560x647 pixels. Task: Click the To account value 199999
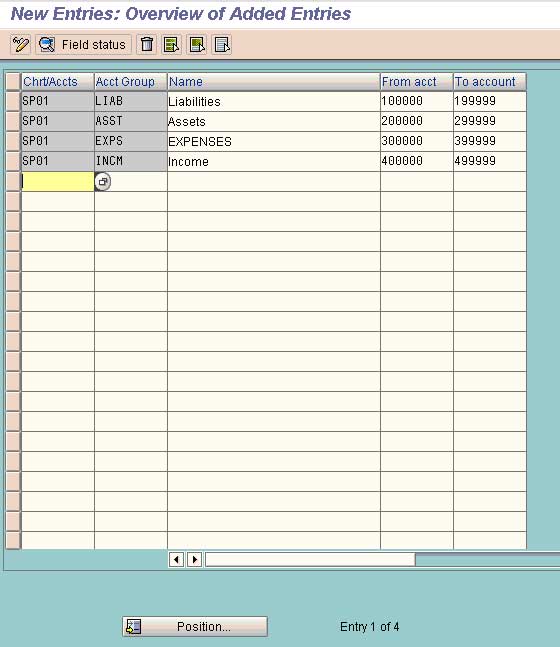[x=490, y=102]
